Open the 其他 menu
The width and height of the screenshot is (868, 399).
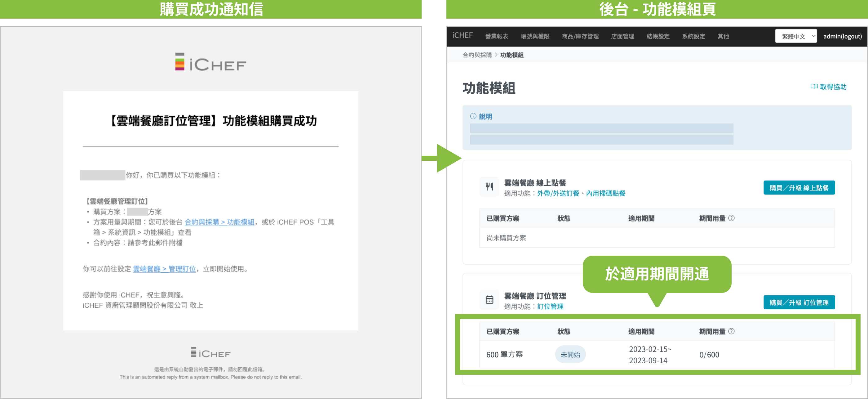point(723,36)
